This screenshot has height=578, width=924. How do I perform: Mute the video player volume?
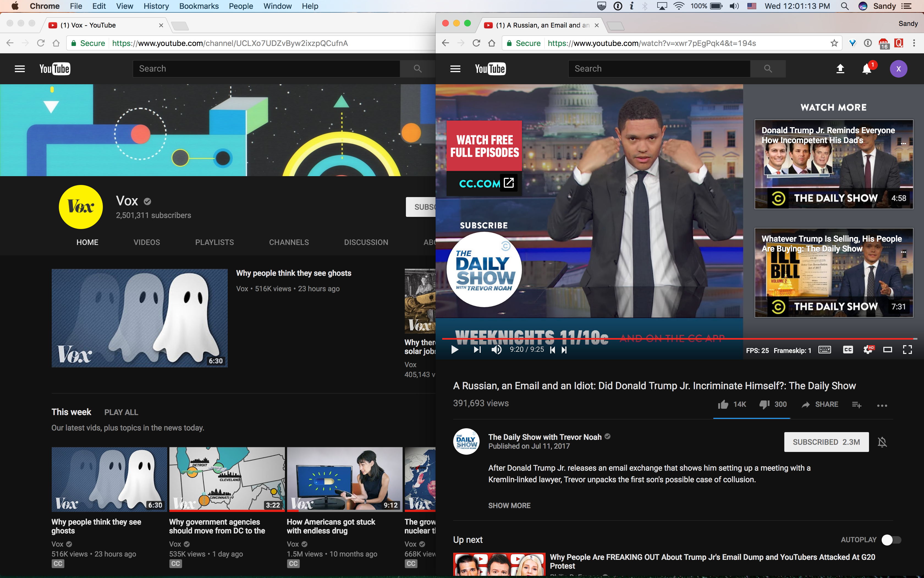point(496,350)
